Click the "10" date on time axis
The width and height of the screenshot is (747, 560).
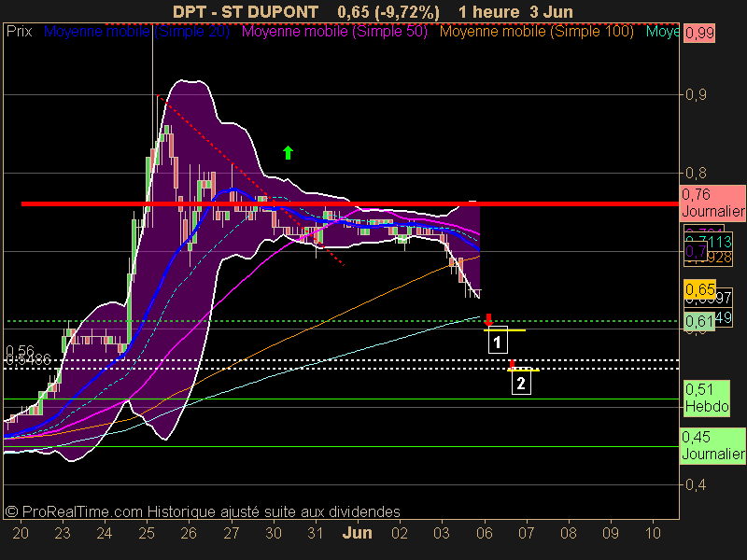tap(653, 533)
